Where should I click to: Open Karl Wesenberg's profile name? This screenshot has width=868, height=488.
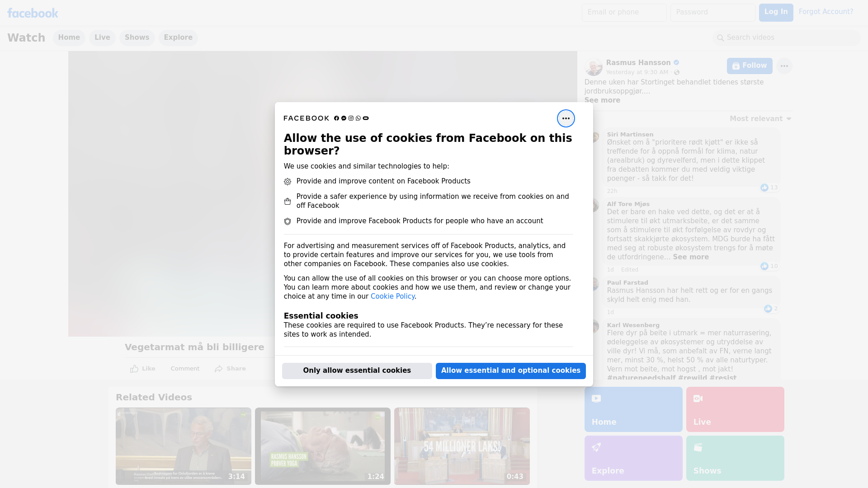point(633,325)
